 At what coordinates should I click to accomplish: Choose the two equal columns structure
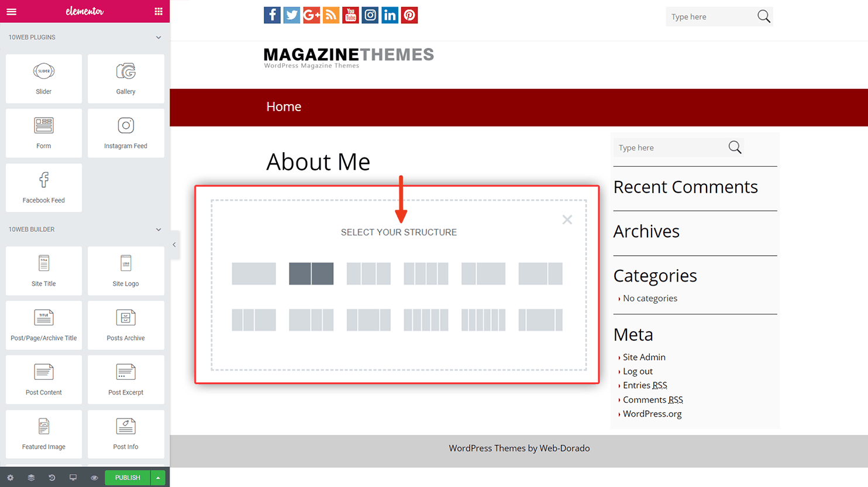coord(311,273)
